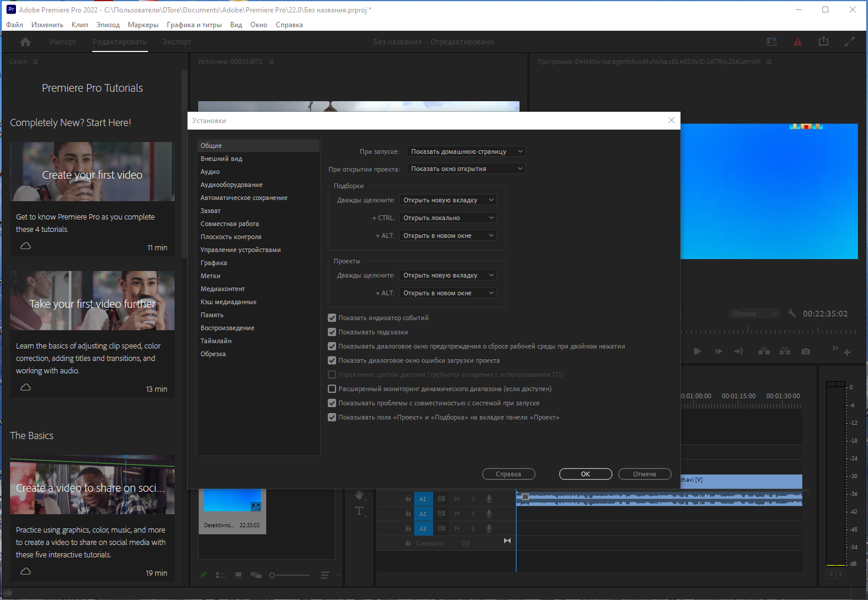Toggle full screen video icon in header
This screenshot has height=600, width=868.
pos(850,41)
